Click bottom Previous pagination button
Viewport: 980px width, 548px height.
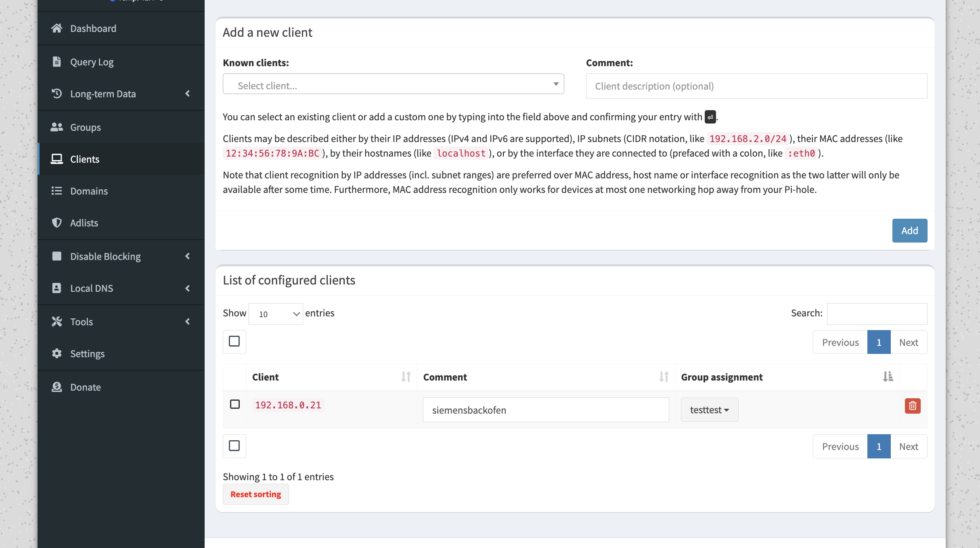(x=840, y=446)
